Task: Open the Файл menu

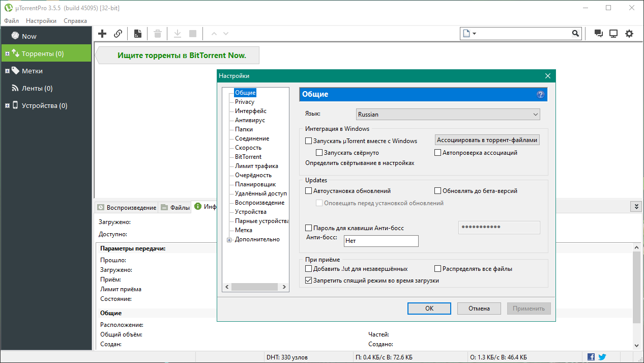Action: tap(11, 21)
